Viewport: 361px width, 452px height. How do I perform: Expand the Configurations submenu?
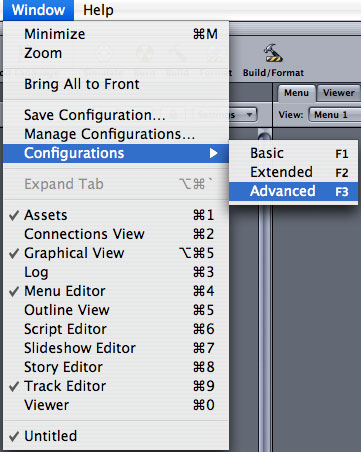coord(116,153)
